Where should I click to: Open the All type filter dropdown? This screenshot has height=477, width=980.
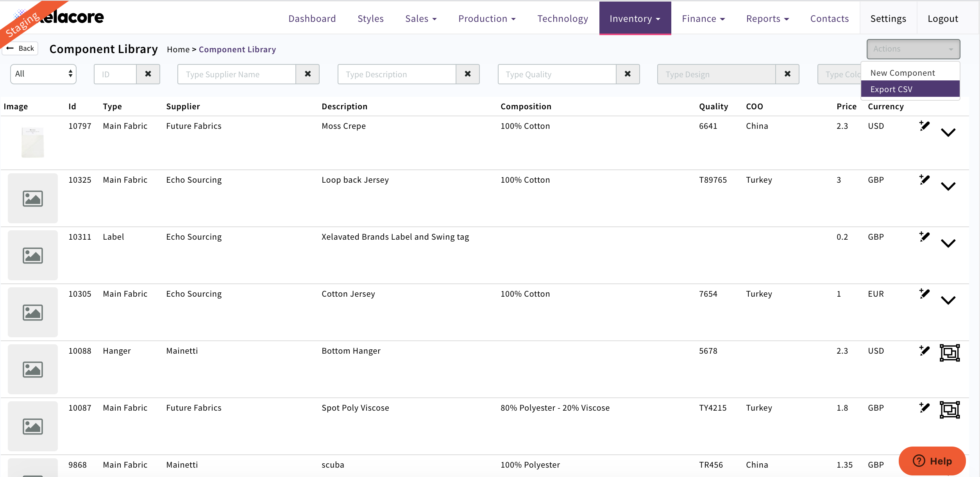coord(43,74)
